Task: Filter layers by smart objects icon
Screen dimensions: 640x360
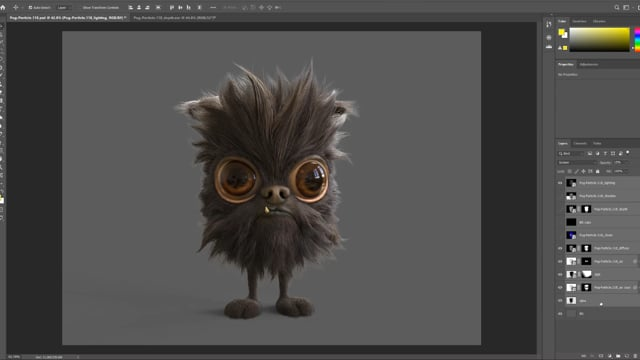Action: pyautogui.click(x=620, y=153)
